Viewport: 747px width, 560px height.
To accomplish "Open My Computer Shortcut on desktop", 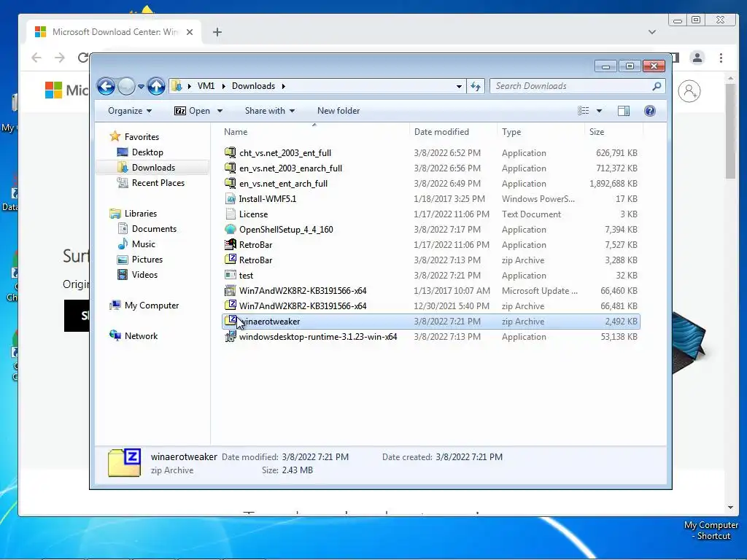I will click(711, 530).
